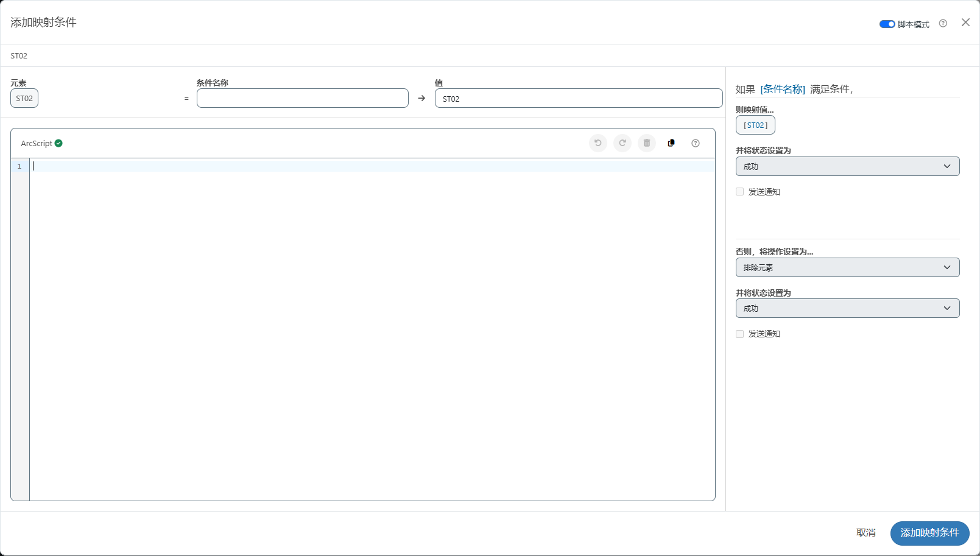Toggle off 脚本模式 switch
This screenshot has width=980, height=556.
click(887, 24)
